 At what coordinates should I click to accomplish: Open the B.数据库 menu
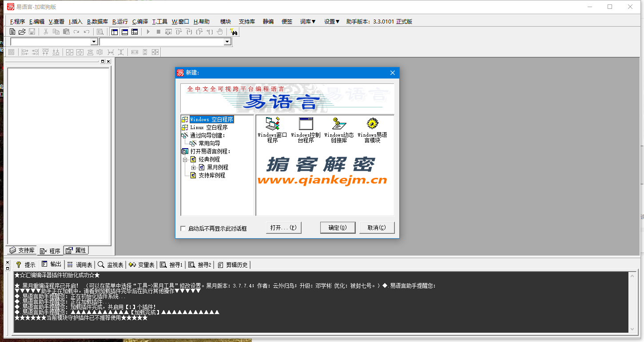(97, 21)
